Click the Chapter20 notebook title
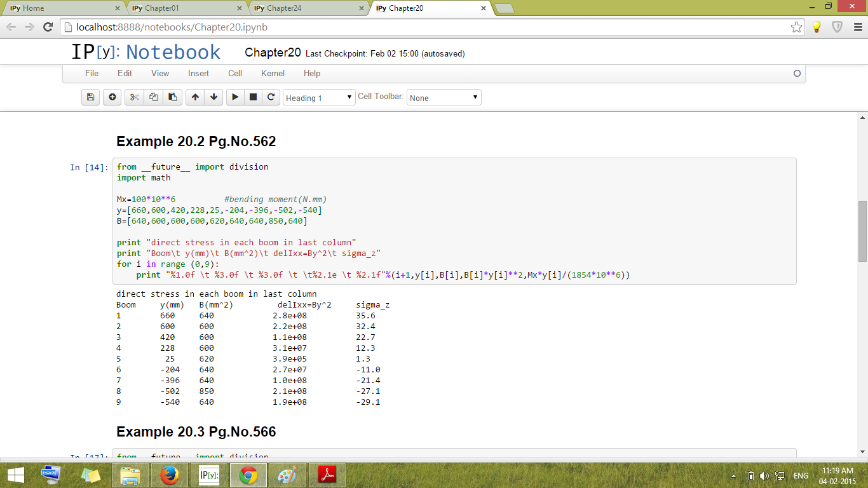Viewport: 868px width, 488px height. pos(273,53)
